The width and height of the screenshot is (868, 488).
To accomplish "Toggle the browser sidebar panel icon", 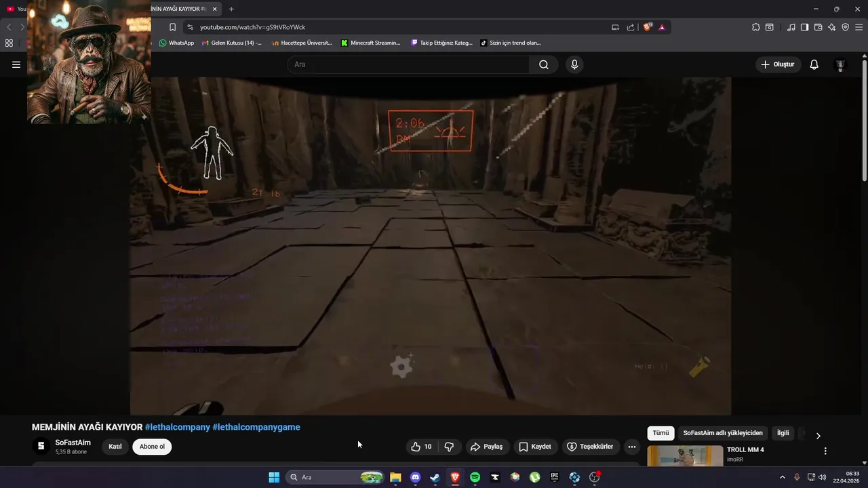I will [804, 27].
